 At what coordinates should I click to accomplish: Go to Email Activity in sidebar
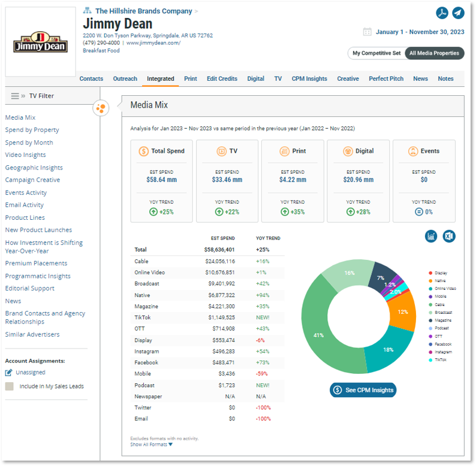coord(25,205)
